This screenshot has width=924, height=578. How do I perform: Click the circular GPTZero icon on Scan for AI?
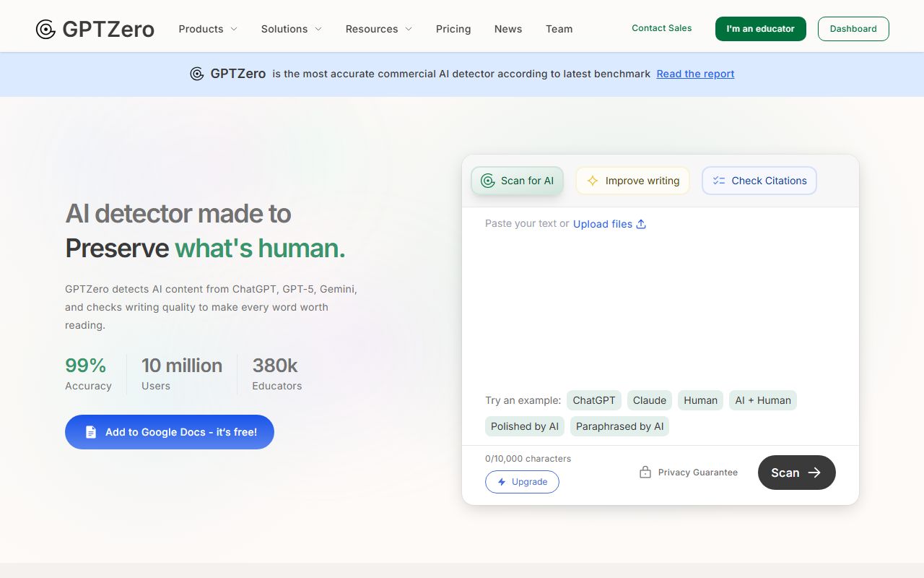click(x=487, y=181)
